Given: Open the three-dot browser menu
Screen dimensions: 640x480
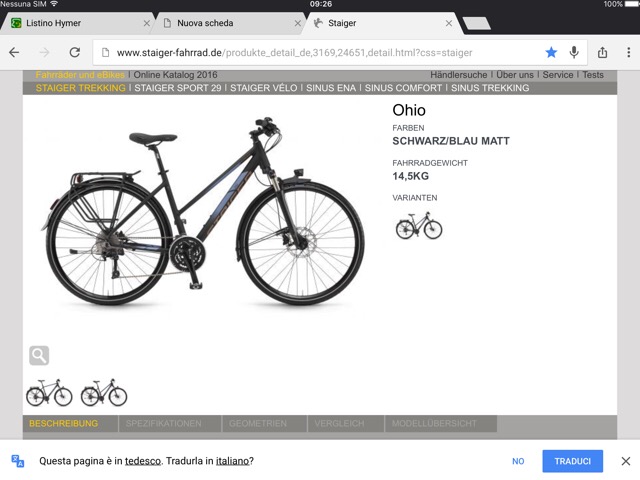Looking at the screenshot, I should [x=629, y=52].
